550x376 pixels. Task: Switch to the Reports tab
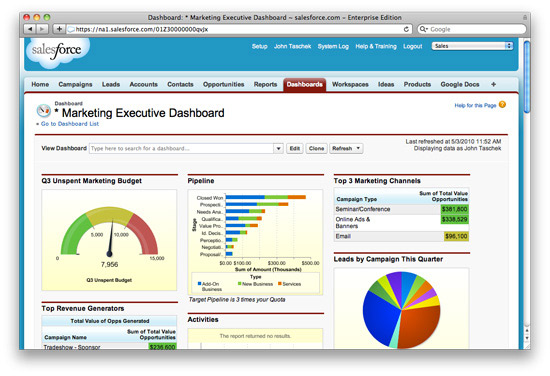point(266,85)
